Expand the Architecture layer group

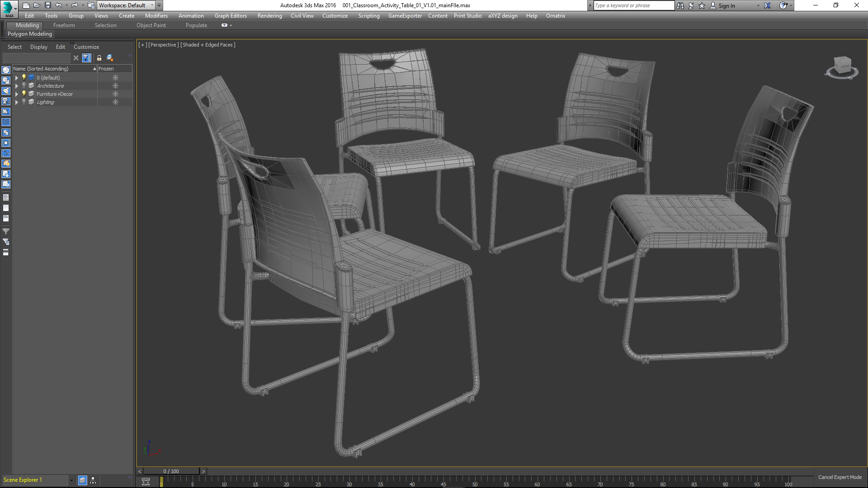point(16,85)
